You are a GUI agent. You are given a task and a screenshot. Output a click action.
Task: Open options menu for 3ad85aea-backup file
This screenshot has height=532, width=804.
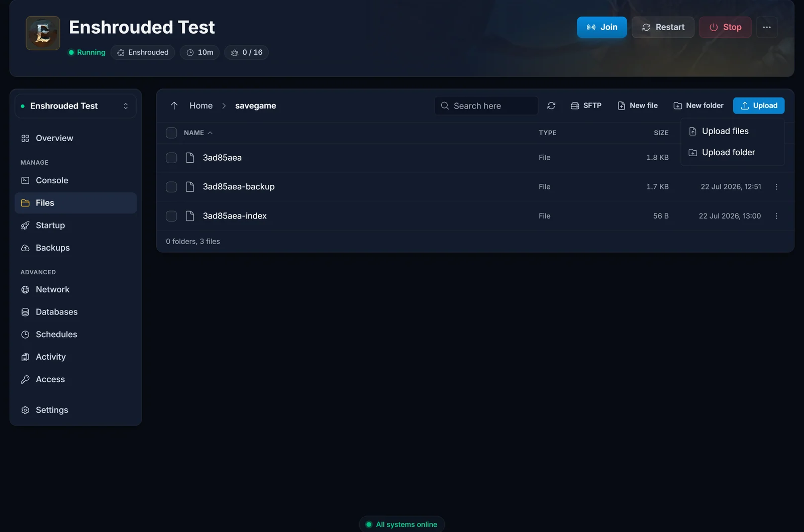[x=776, y=187]
